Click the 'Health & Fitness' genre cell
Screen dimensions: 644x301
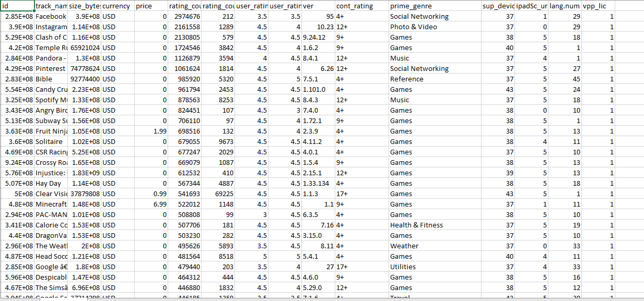point(436,225)
